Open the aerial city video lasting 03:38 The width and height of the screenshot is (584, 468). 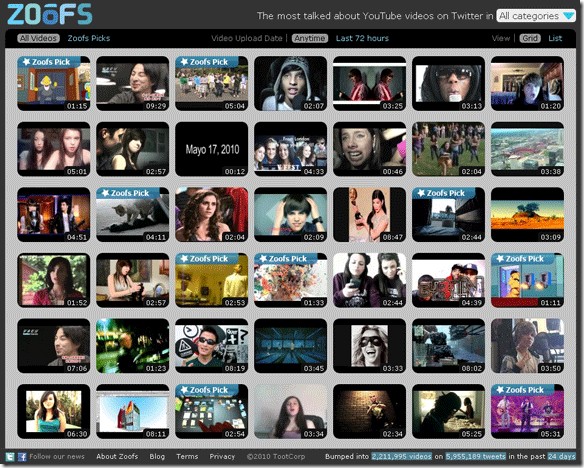pyautogui.click(x=527, y=149)
